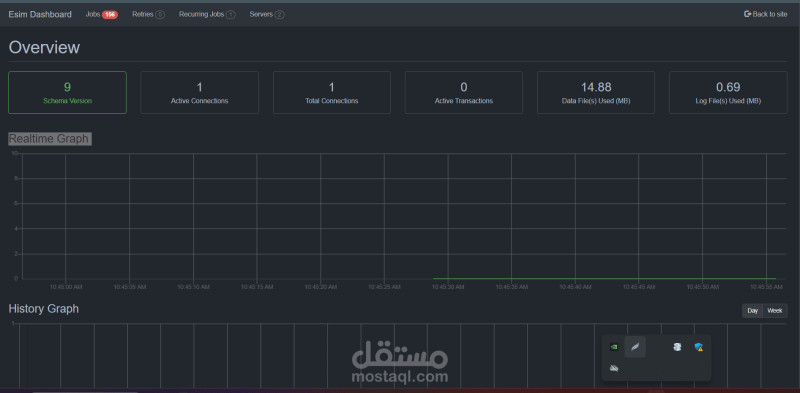Go to Recurring Jobs

click(201, 14)
